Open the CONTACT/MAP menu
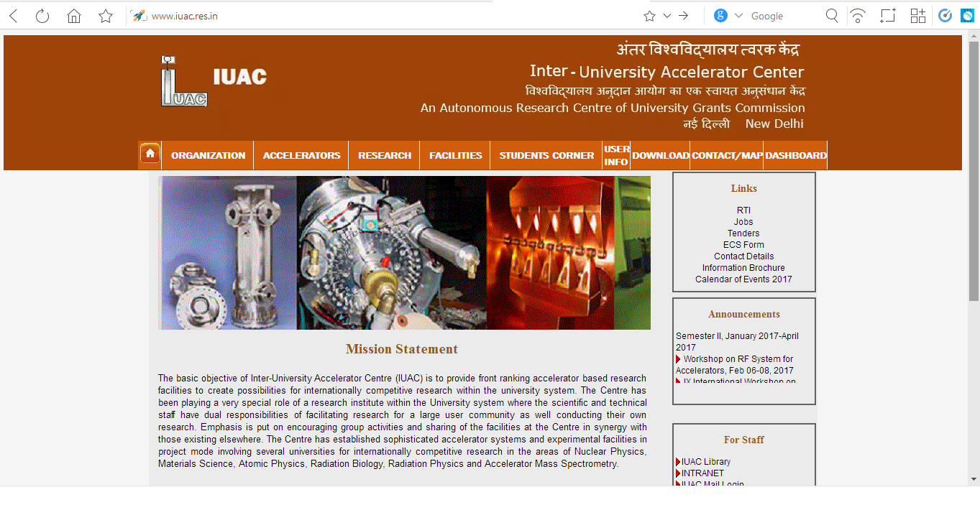The height and width of the screenshot is (510, 980). [x=727, y=155]
